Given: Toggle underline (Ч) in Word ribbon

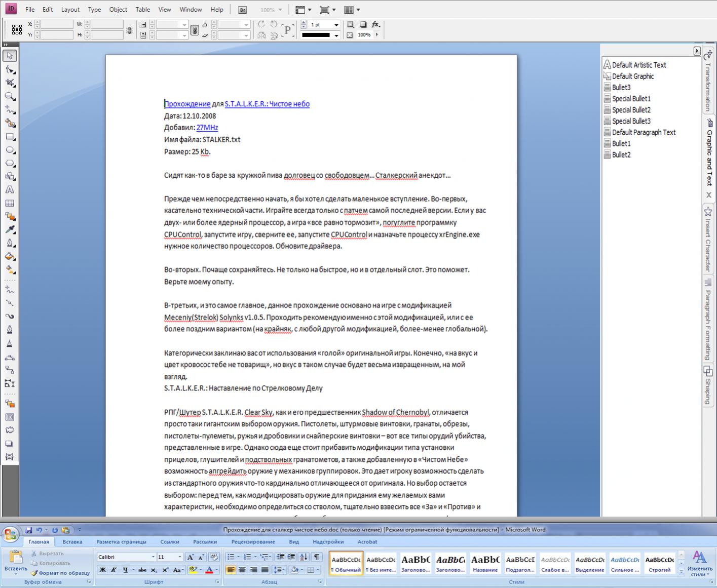Looking at the screenshot, I should pos(125,570).
